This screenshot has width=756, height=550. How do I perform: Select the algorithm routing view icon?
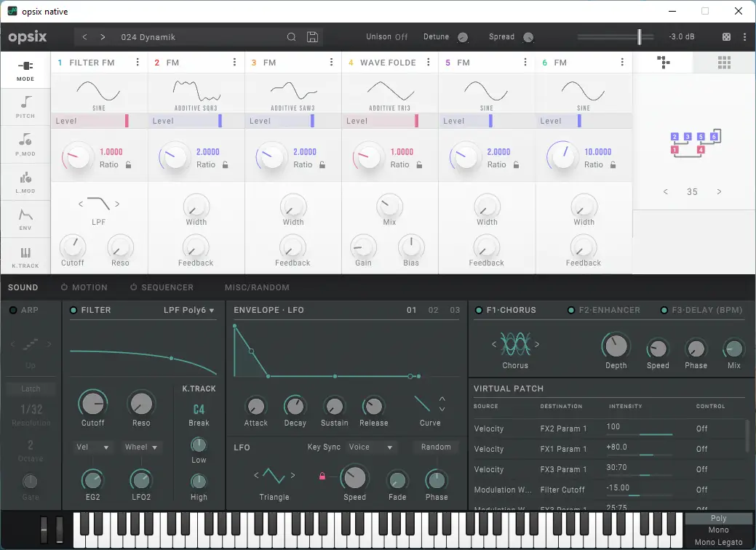click(663, 63)
